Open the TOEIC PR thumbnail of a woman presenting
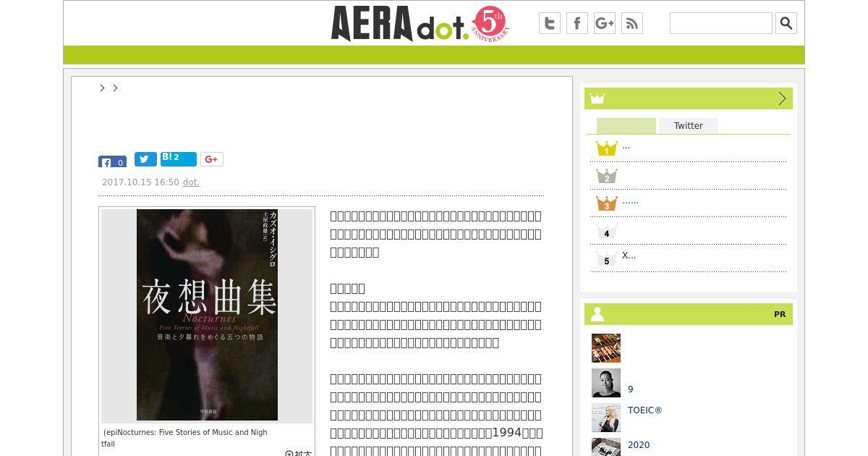Viewport: 868px width, 456px height. pyautogui.click(x=606, y=418)
